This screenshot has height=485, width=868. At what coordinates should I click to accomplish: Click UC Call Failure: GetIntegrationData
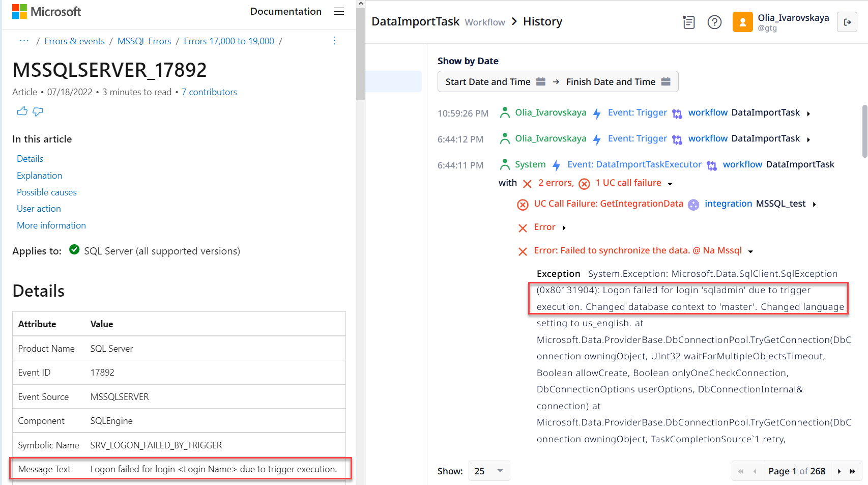point(609,204)
